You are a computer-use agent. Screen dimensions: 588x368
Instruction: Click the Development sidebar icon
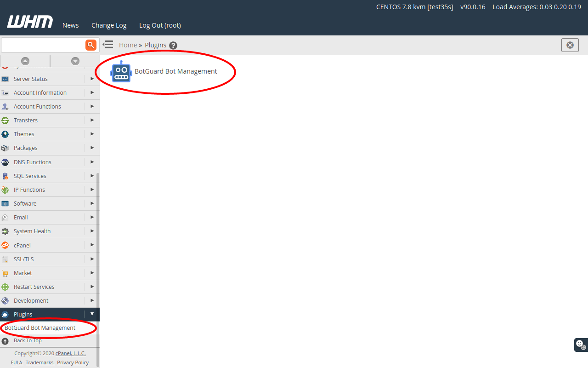pos(5,301)
